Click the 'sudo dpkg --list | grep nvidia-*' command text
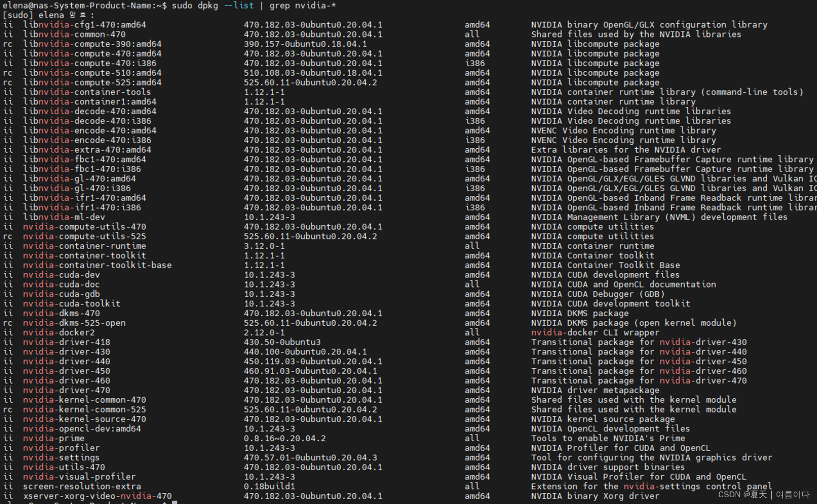The height and width of the screenshot is (504, 817). point(254,5)
